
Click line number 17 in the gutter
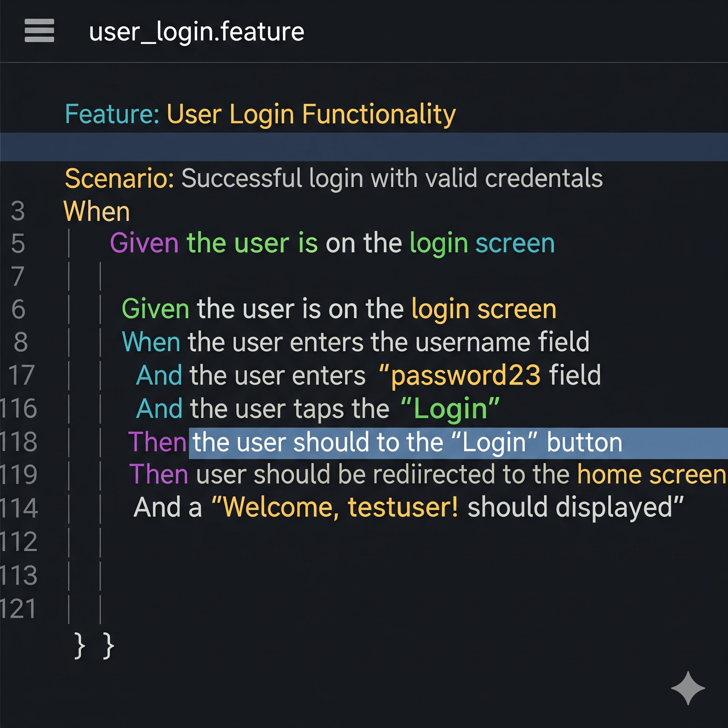click(x=21, y=375)
